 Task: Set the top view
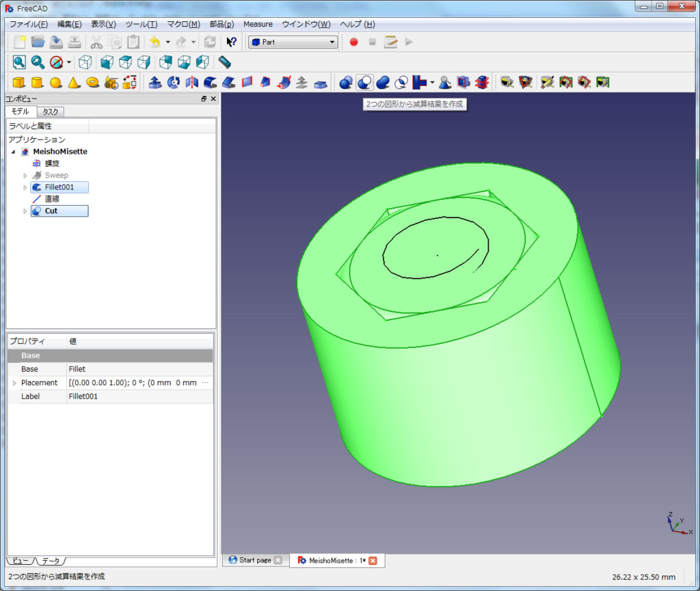126,62
